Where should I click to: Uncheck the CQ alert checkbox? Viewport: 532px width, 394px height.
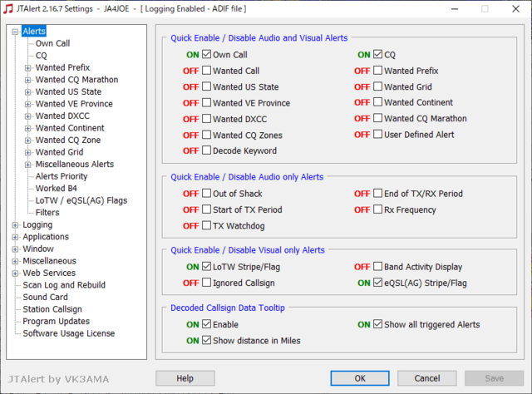pos(377,54)
